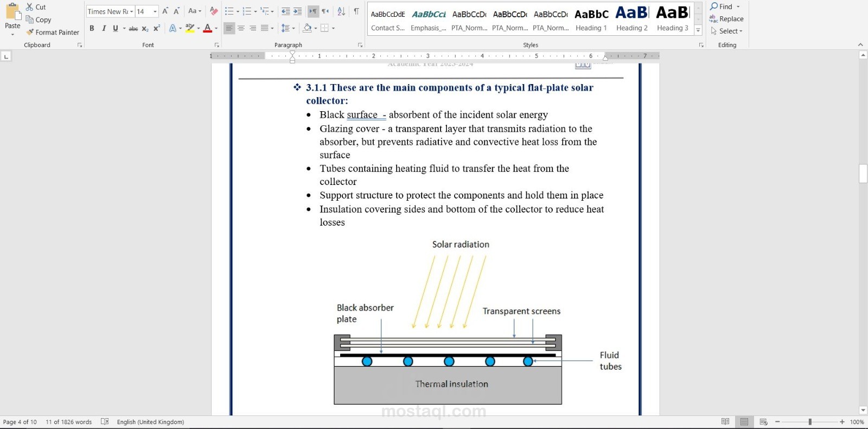Viewport: 868px width, 429px height.
Task: Apply paragraph shading fill color
Action: click(x=308, y=28)
